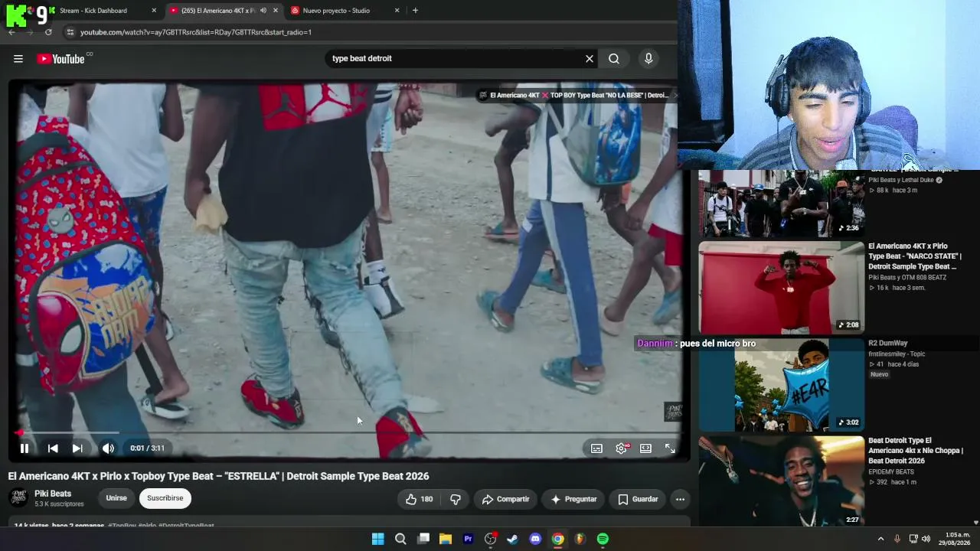Dislike the video with thumbs down
Viewport: 980px width, 551px height.
(456, 499)
